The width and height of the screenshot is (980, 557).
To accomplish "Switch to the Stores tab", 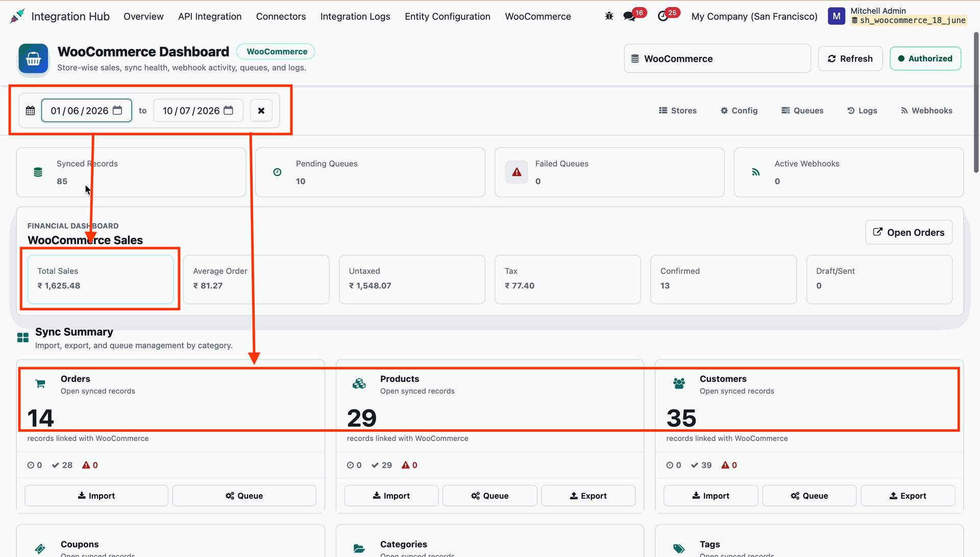I will click(x=678, y=110).
